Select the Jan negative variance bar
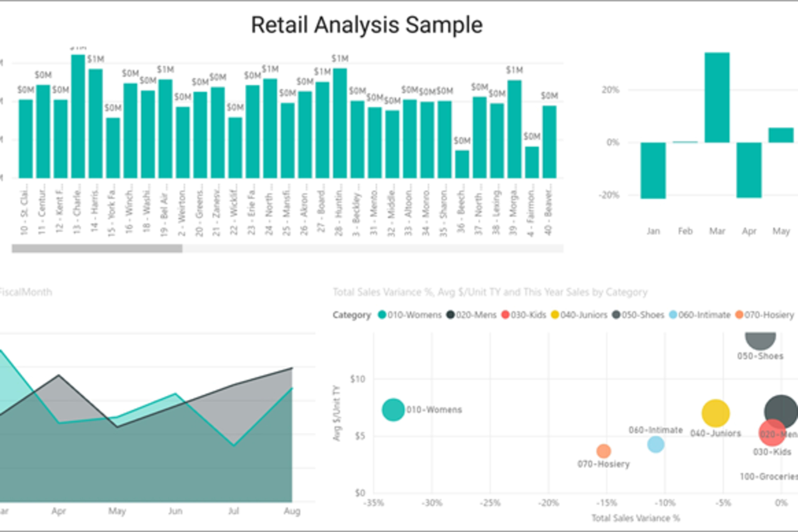798x532 pixels. pos(653,170)
